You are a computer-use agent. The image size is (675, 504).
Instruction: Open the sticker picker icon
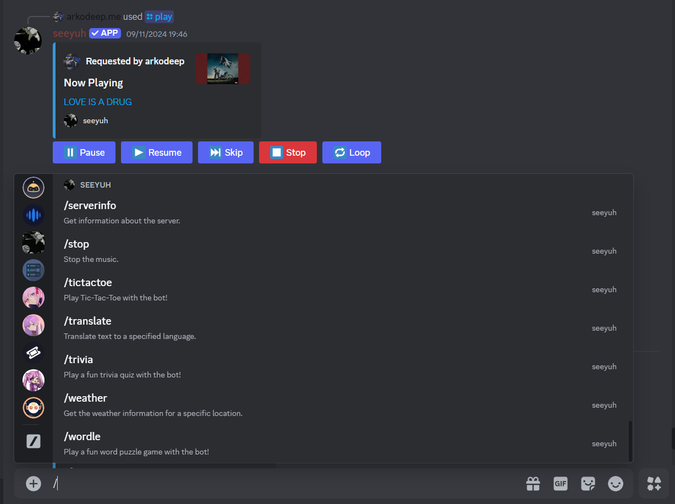588,483
